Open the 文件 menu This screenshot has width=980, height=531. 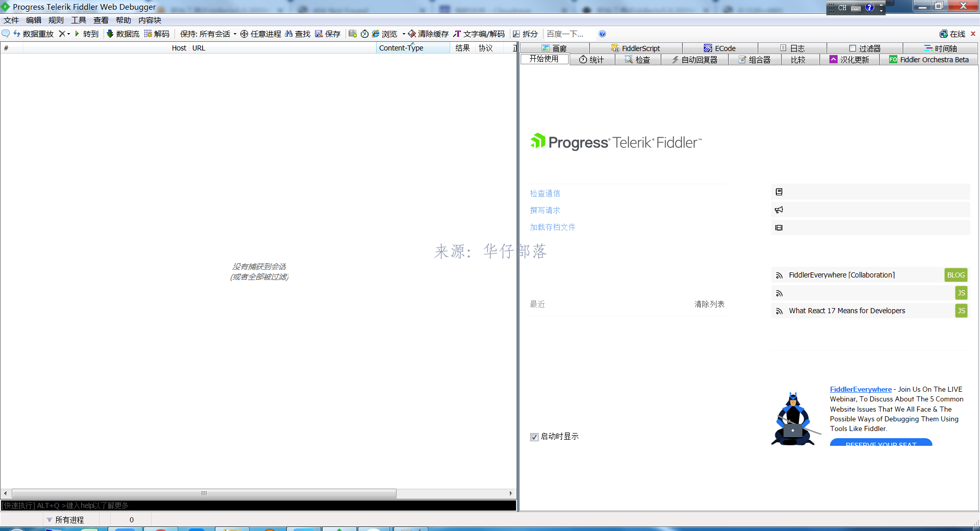click(x=11, y=20)
